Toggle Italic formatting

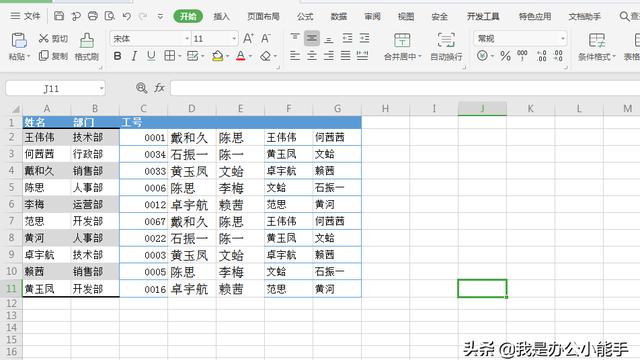tap(134, 56)
